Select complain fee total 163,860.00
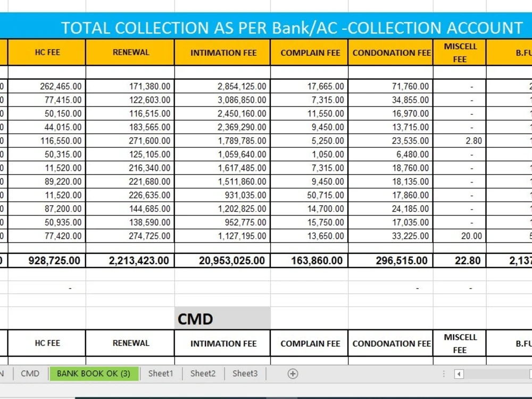This screenshot has height=399, width=532. pyautogui.click(x=310, y=260)
